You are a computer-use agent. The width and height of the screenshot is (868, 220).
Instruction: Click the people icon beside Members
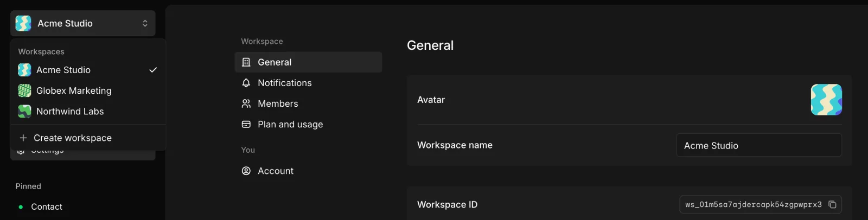[x=246, y=103]
